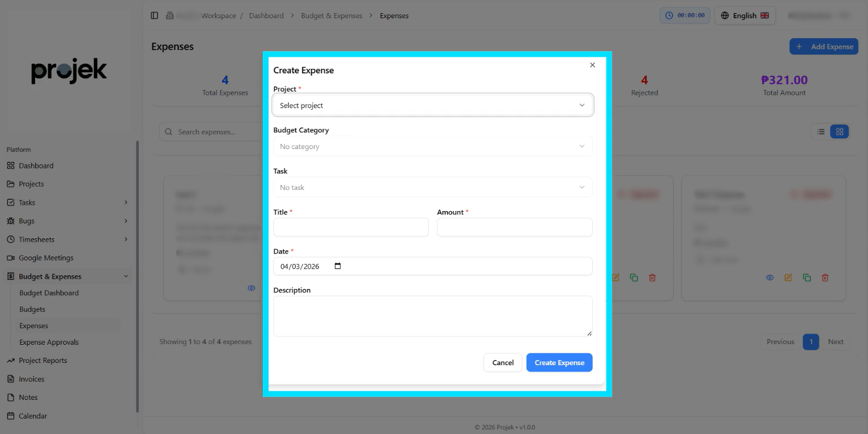Click the green duplicate expense icon

pos(807,278)
